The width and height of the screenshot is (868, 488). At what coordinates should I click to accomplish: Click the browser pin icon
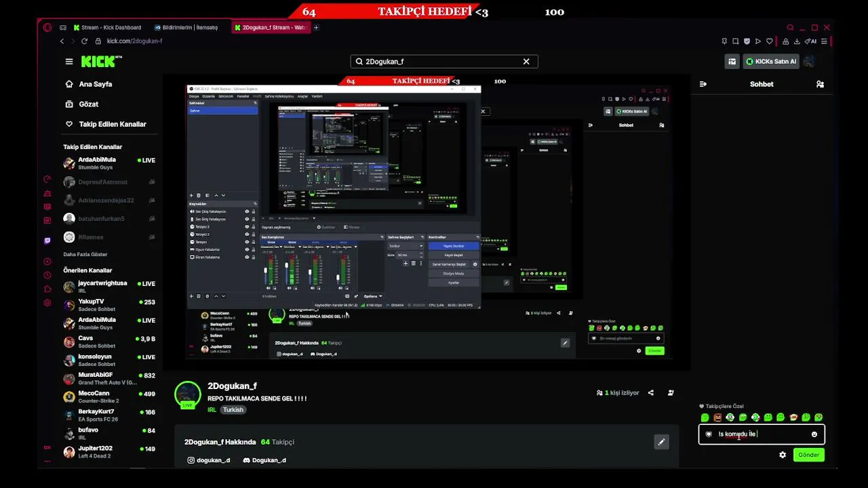pos(725,41)
